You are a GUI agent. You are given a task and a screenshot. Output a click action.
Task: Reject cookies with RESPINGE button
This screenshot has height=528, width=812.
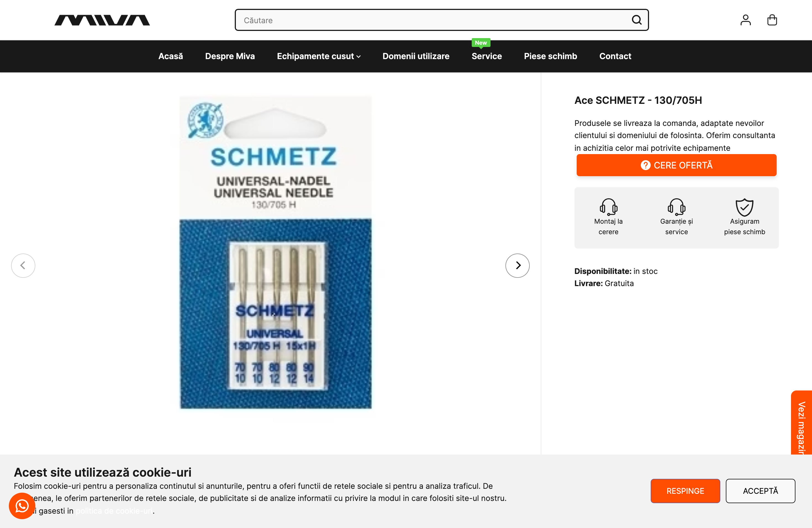pos(685,491)
